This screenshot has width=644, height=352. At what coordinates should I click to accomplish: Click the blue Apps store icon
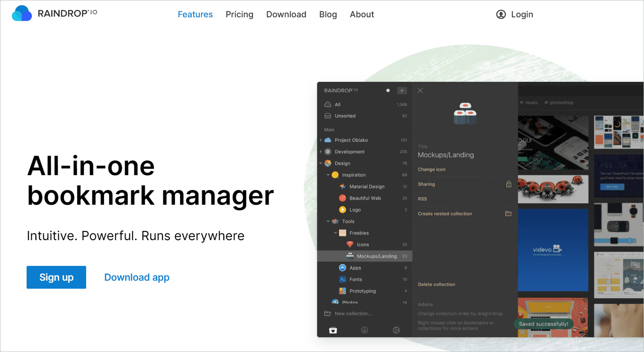click(x=342, y=268)
